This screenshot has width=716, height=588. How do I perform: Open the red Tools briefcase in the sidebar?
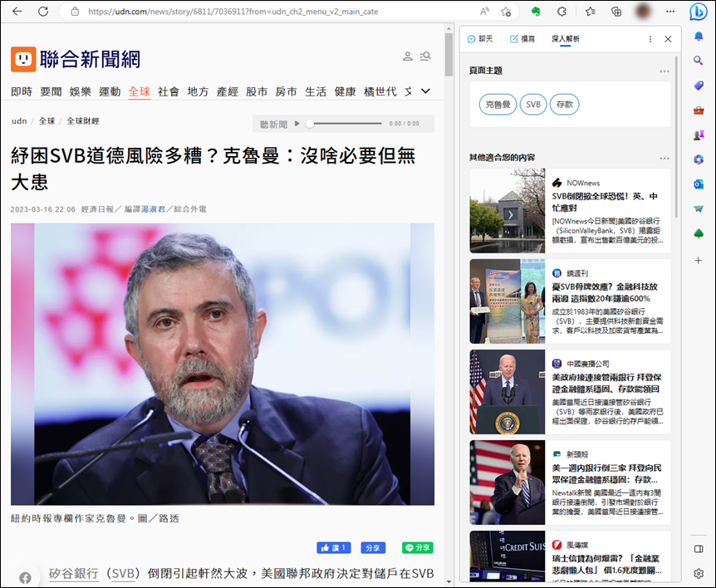tap(699, 110)
